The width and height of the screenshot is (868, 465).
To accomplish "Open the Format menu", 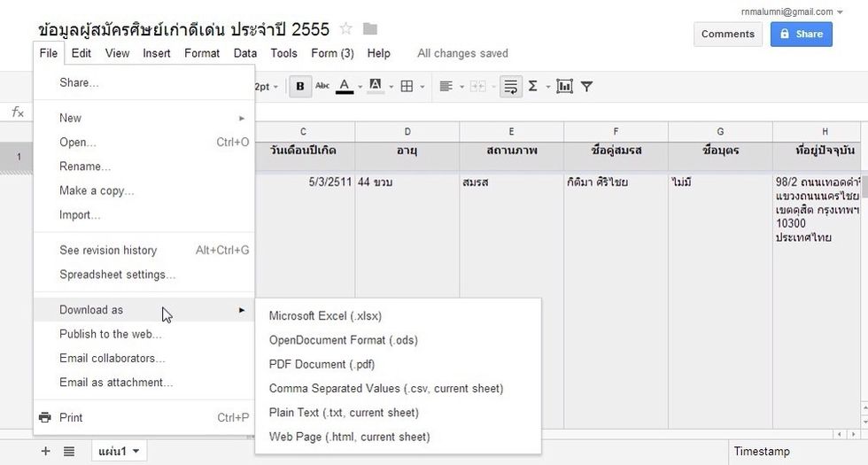I will pyautogui.click(x=202, y=53).
